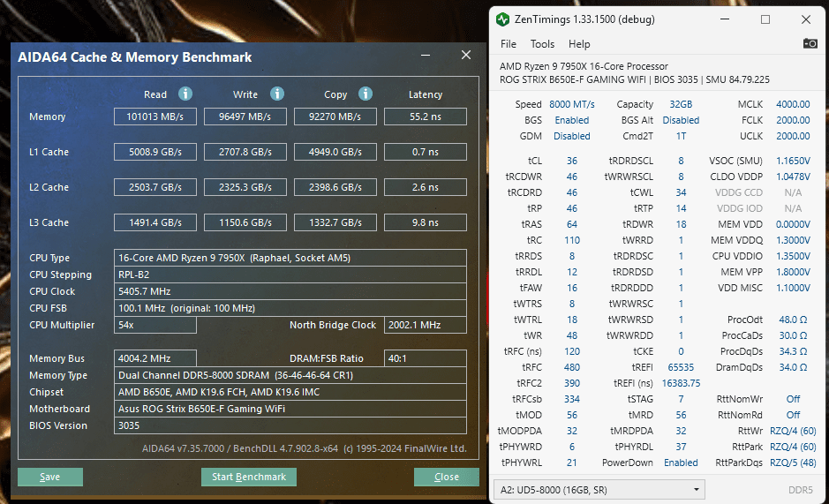The height and width of the screenshot is (504, 829).
Task: Click tRAS value 64
Action: point(571,224)
